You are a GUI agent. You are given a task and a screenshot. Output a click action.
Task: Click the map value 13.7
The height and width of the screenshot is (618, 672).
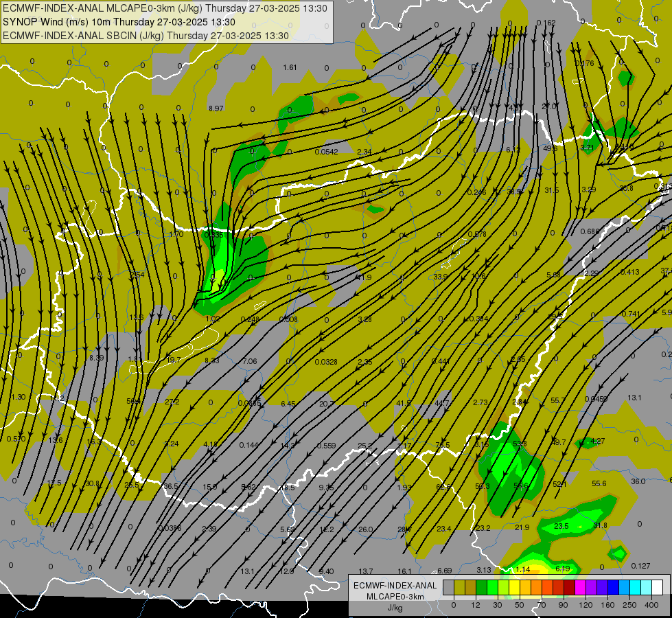pyautogui.click(x=366, y=571)
